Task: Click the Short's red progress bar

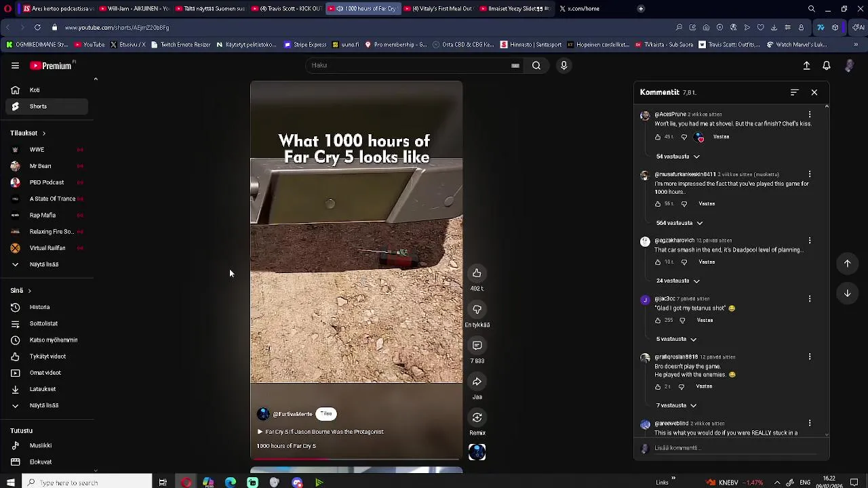Action: 356,459
